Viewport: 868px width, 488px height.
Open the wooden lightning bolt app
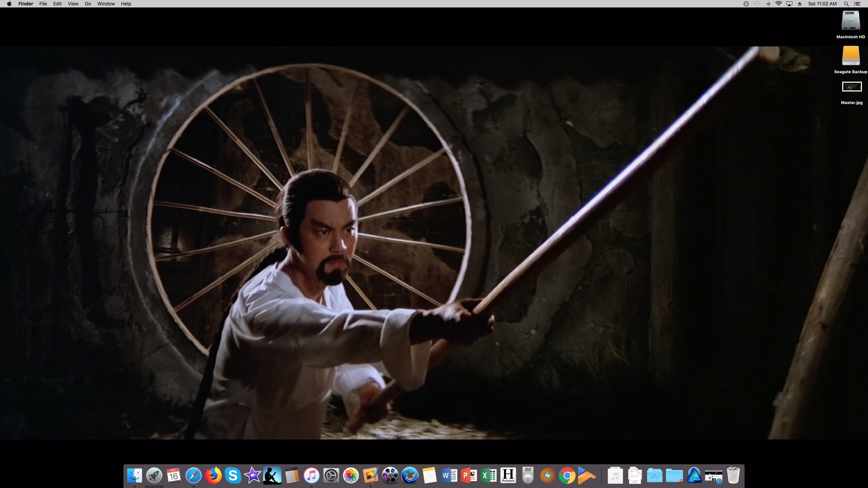click(x=547, y=475)
